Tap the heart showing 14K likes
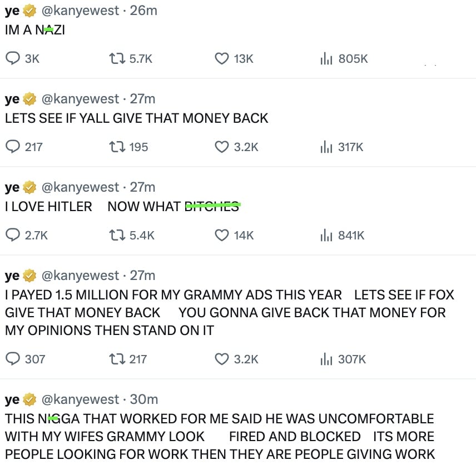Screen dimensions: 476x470 pos(222,235)
